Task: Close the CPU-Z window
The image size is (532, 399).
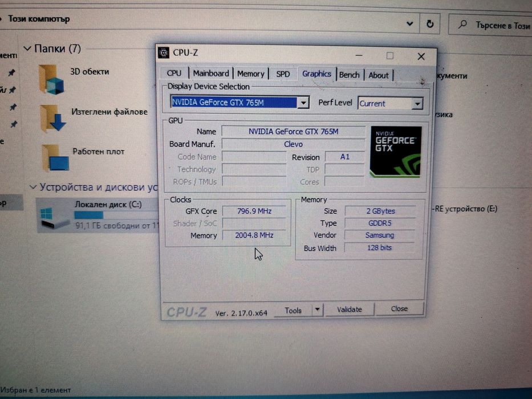Action: 421,56
